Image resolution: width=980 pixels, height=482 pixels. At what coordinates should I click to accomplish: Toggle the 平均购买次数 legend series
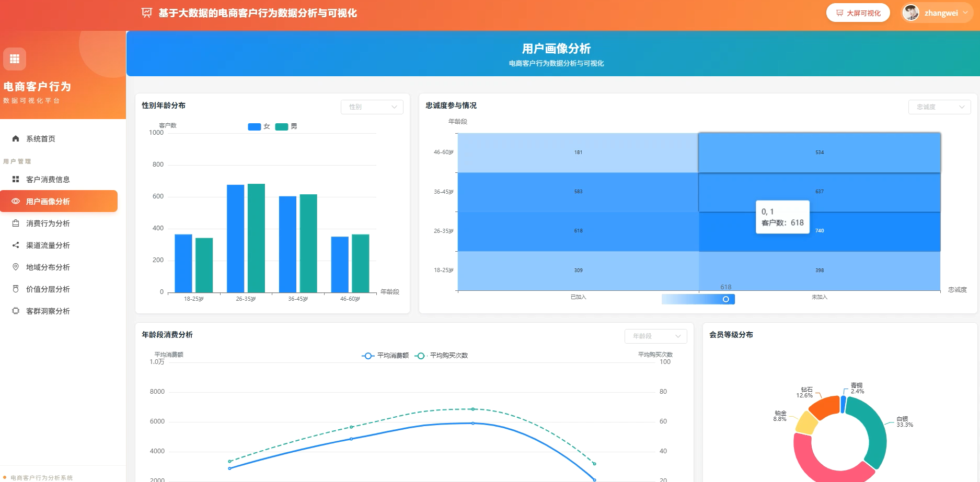click(441, 356)
